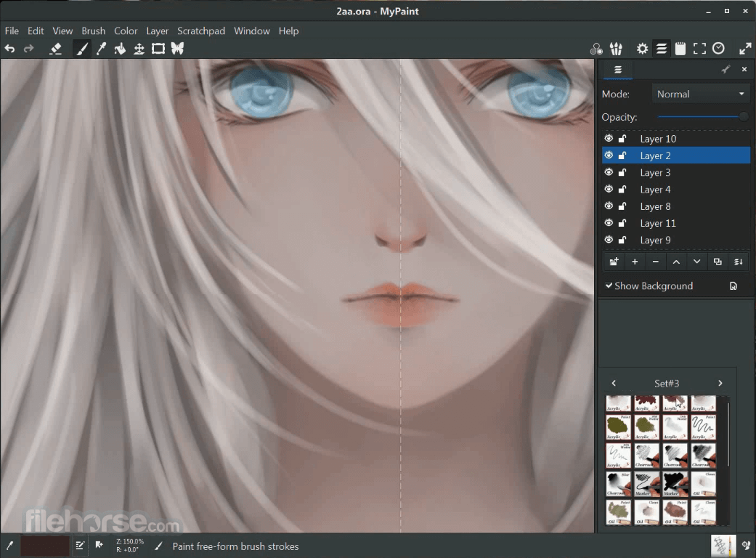Go to next brush set arrow
Screen dimensions: 756x558
[720, 384]
